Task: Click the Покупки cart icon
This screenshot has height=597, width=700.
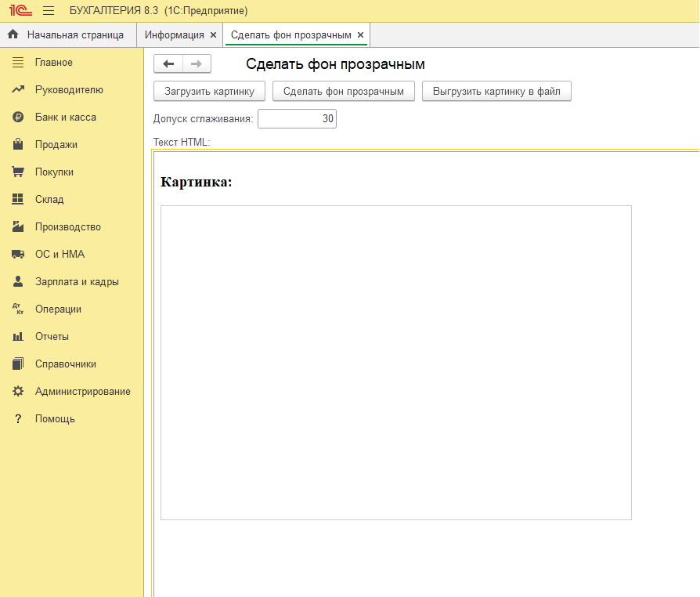Action: coord(18,172)
